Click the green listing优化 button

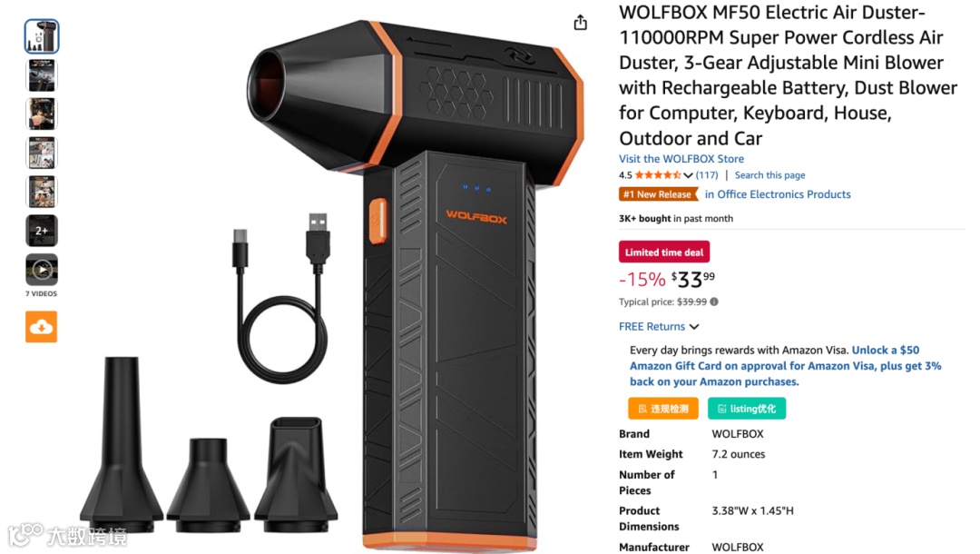tap(747, 409)
